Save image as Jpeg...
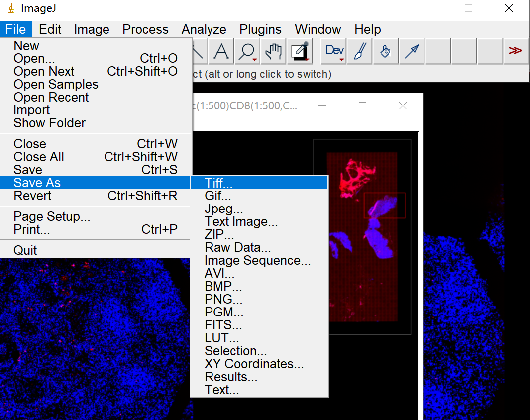This screenshot has height=420, width=530. pyautogui.click(x=223, y=209)
